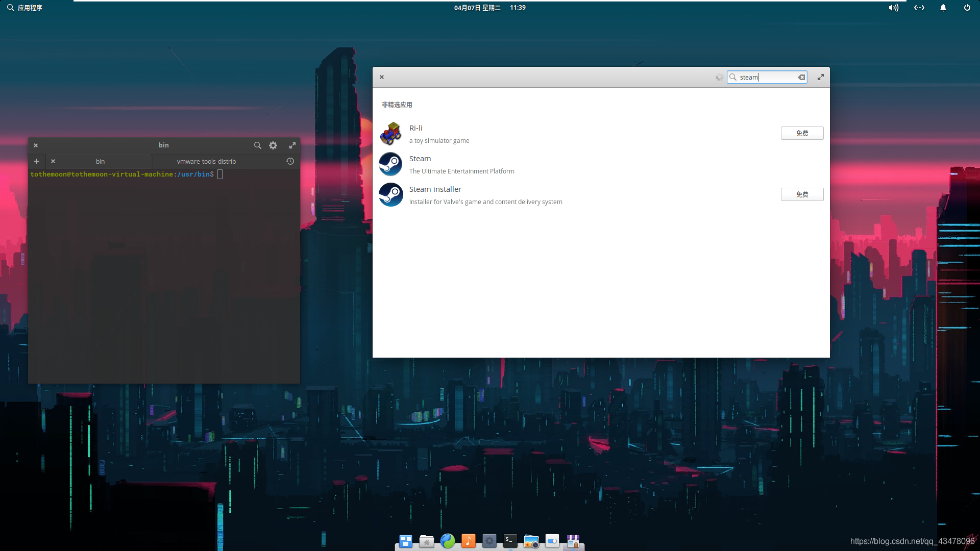Viewport: 980px width, 551px height.
Task: Launch Terminal from the dock
Action: point(510,541)
